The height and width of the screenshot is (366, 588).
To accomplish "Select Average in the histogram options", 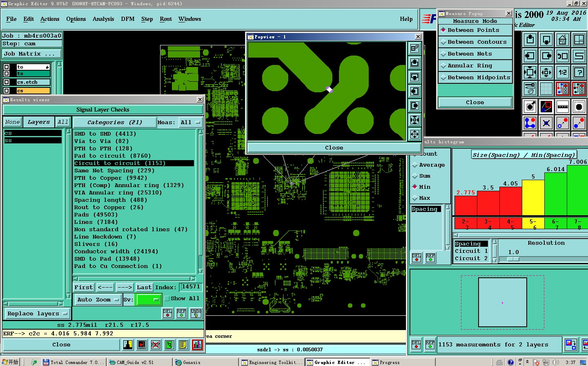I will coord(428,165).
